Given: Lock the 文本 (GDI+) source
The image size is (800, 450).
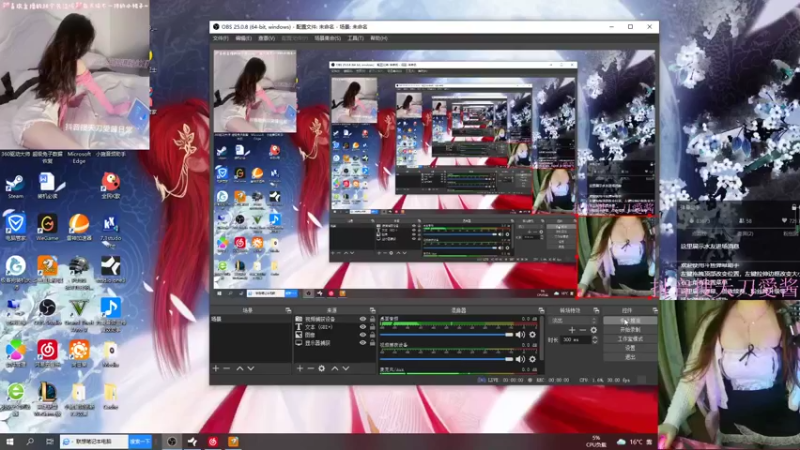Looking at the screenshot, I should [372, 327].
